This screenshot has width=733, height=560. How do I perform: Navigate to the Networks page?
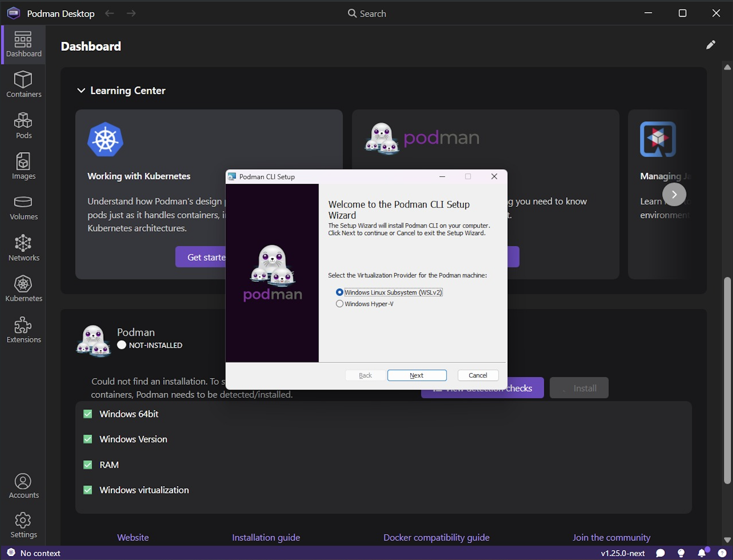coord(23,248)
